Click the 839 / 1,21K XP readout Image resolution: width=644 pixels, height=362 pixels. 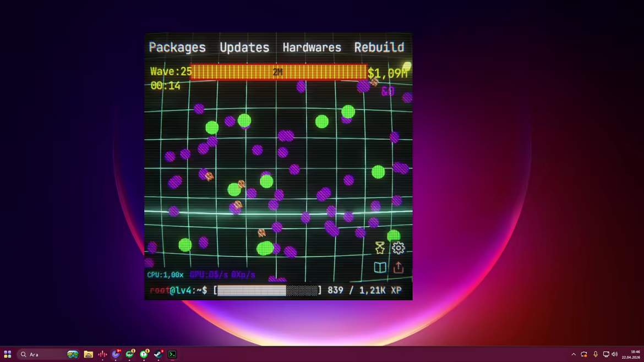[x=365, y=290]
